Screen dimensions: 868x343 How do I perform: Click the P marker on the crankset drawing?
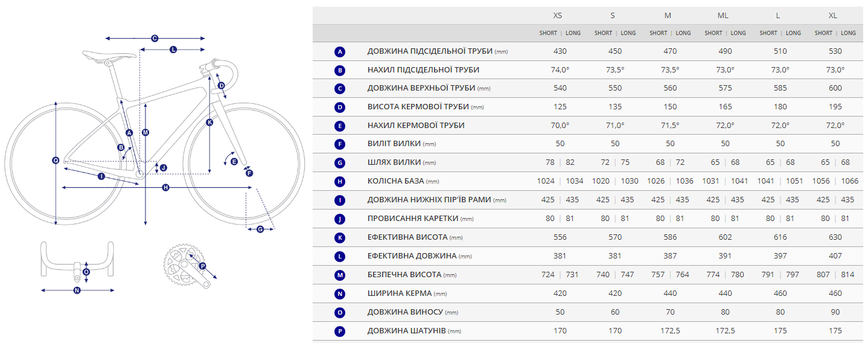point(202,266)
